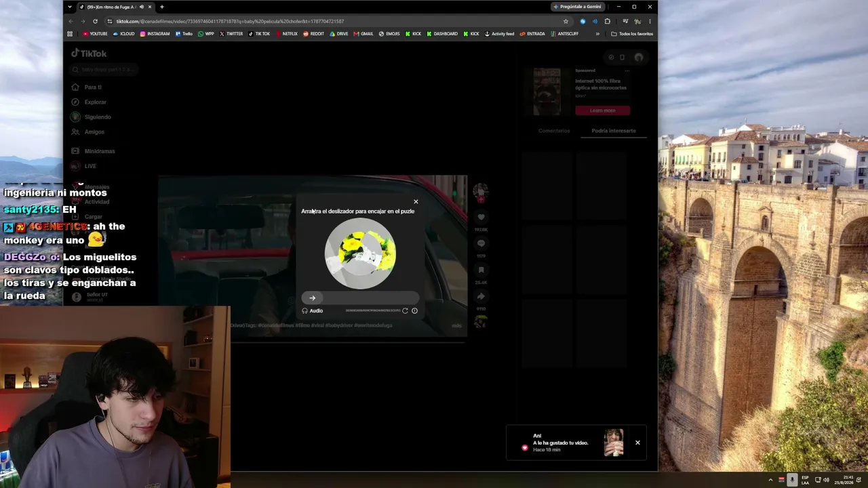Open the Chrome apps grid icon
Image resolution: width=868 pixels, height=488 pixels.
pos(70,33)
